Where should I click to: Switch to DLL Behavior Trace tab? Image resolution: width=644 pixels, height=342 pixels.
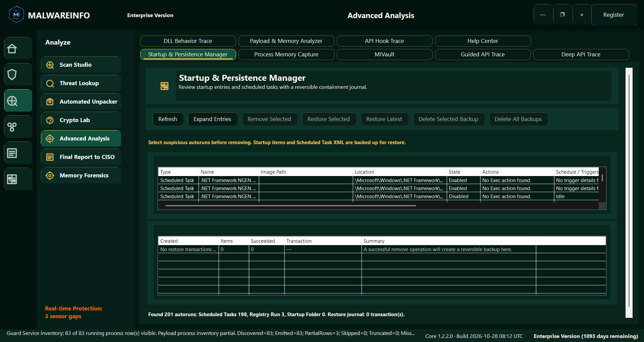click(188, 41)
